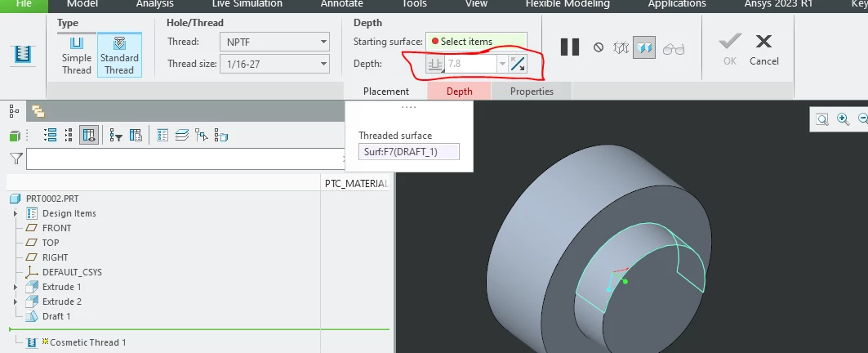Select the Standard Thread type
Viewport: 868px width, 353px height.
(119, 55)
